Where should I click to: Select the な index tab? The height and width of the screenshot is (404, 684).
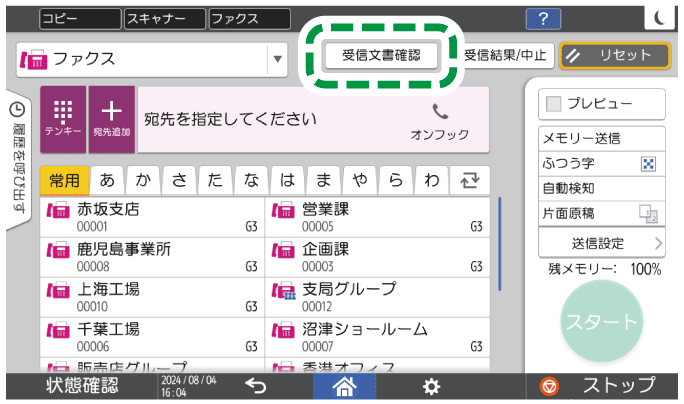pyautogui.click(x=251, y=180)
